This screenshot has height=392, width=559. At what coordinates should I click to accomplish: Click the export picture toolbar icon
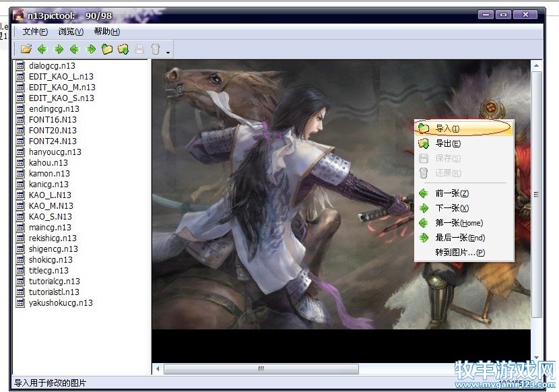[x=123, y=49]
